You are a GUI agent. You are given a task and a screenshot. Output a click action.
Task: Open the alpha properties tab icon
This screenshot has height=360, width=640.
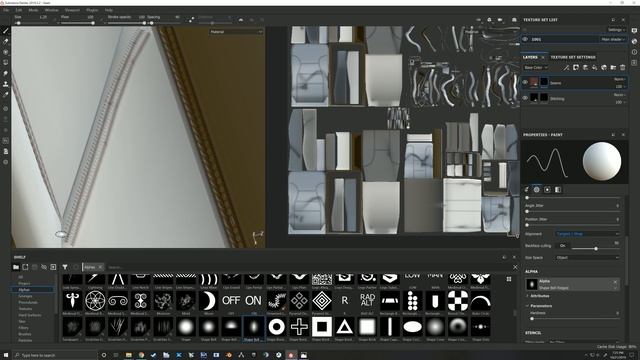click(537, 189)
